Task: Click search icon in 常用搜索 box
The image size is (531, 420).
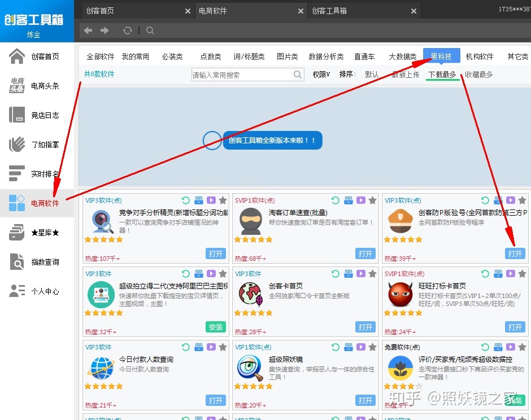Action: [x=297, y=75]
